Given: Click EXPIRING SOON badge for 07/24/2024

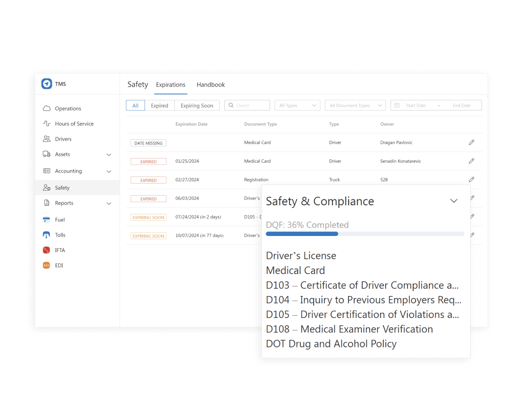Looking at the screenshot, I should (148, 218).
